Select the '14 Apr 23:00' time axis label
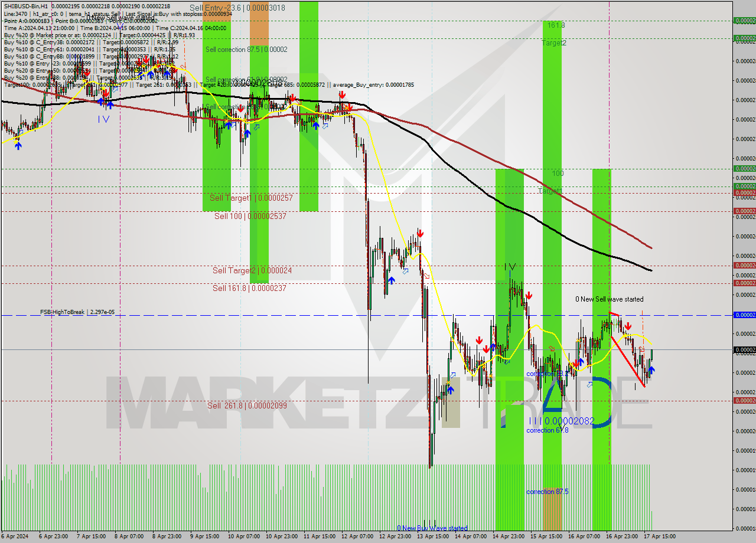 click(508, 537)
